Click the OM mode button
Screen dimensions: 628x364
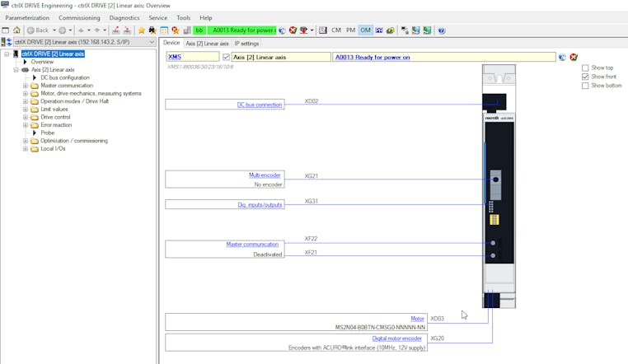point(365,30)
